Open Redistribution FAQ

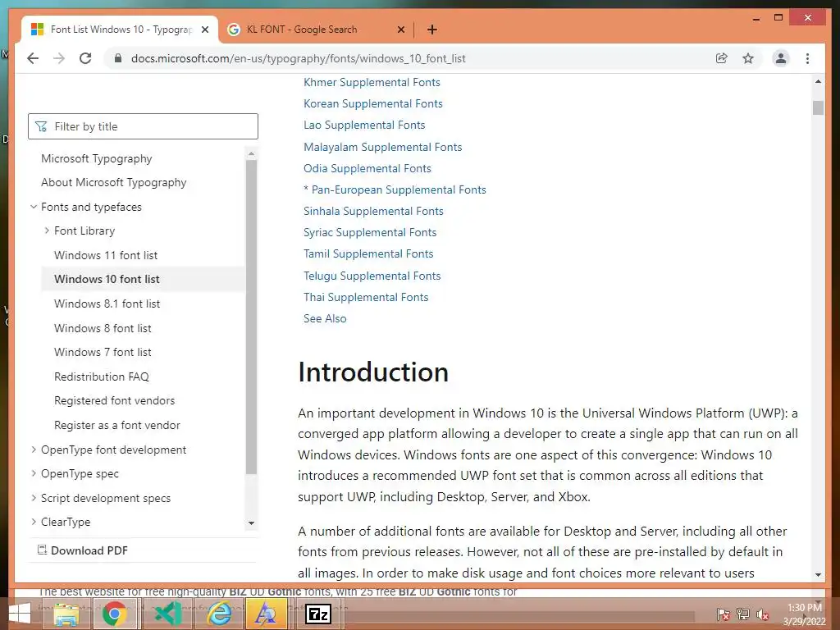pyautogui.click(x=101, y=377)
